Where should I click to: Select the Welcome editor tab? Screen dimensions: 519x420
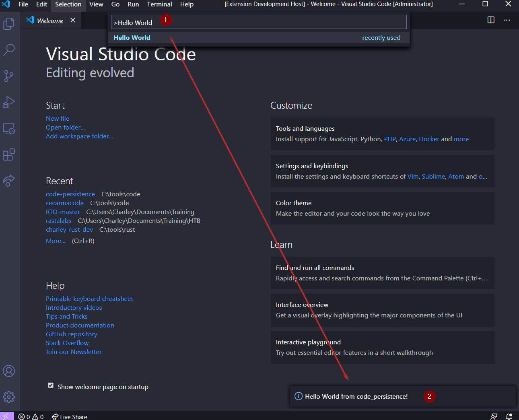(51, 20)
